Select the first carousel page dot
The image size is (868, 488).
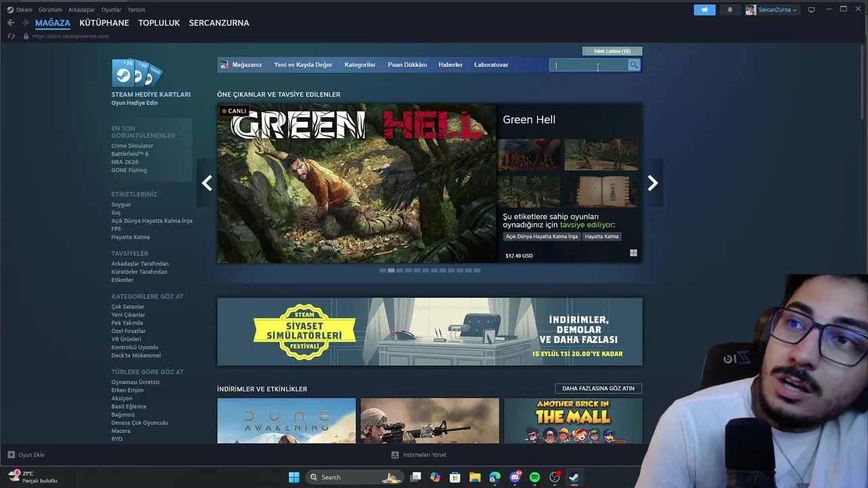coord(382,270)
